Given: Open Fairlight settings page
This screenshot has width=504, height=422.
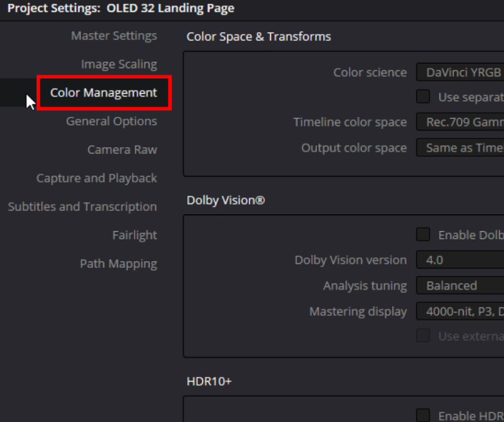Looking at the screenshot, I should point(134,235).
